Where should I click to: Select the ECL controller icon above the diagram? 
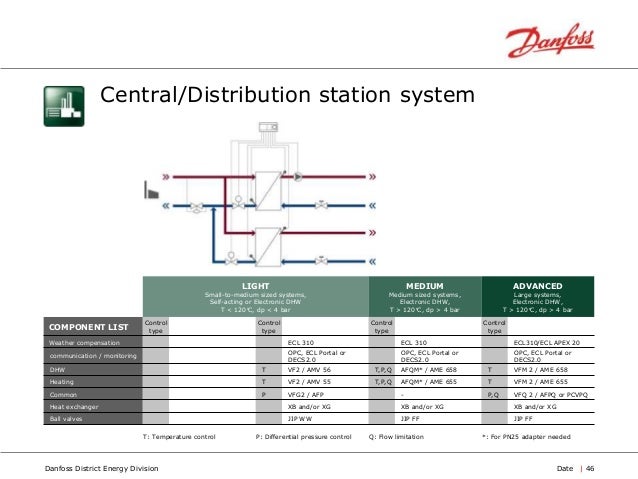269,127
